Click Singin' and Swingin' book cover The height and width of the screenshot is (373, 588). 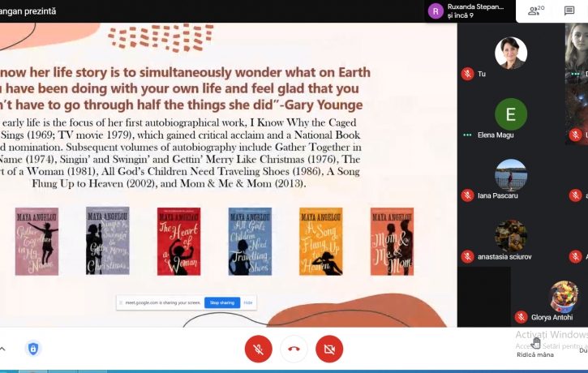tap(108, 241)
